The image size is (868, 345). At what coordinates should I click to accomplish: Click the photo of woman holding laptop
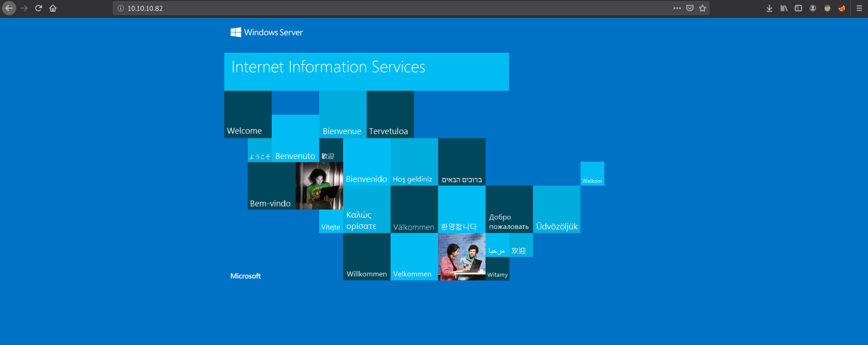coord(319,186)
